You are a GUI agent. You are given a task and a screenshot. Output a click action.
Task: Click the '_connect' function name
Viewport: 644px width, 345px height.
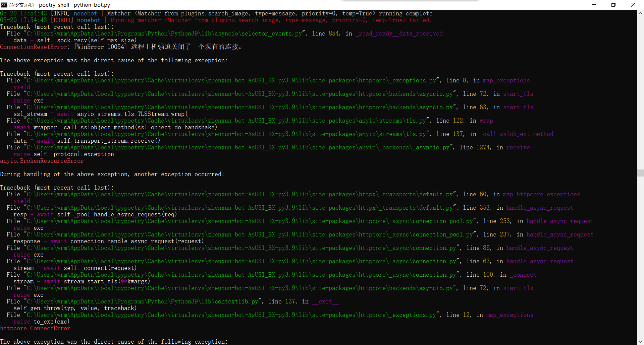coord(523,275)
